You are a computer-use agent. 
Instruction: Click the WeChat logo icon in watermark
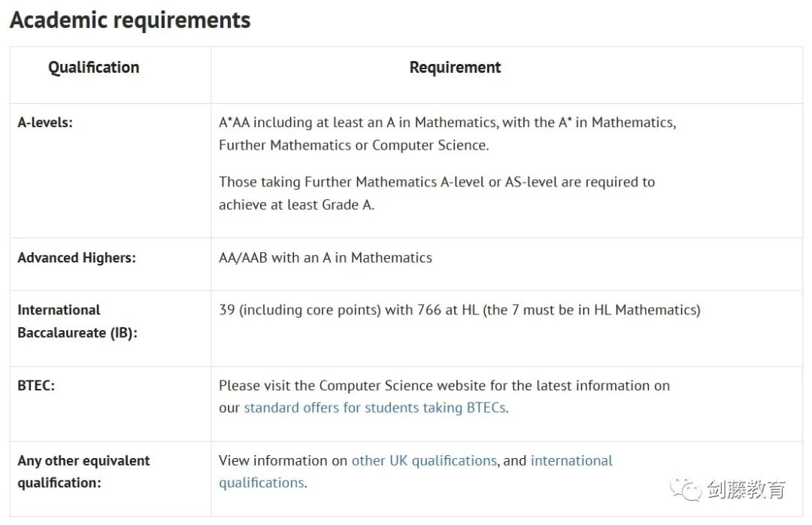click(685, 489)
